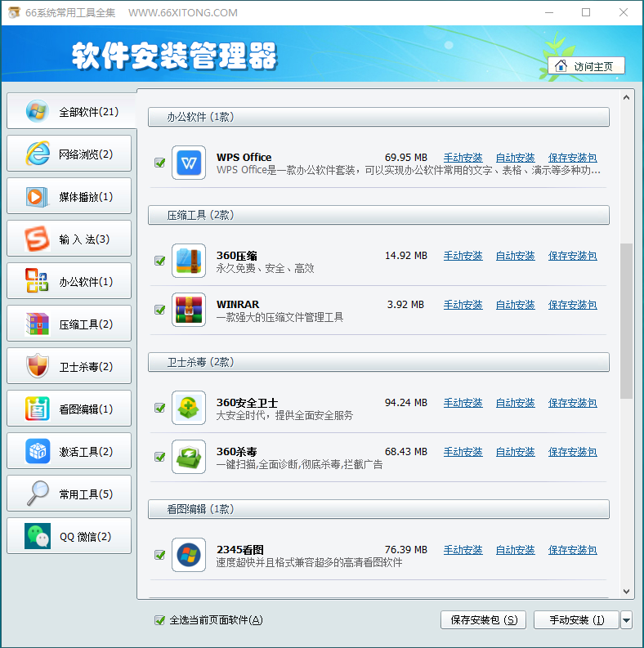Click the 永久免费、安全、高效 description
This screenshot has width=644, height=648.
(265, 269)
